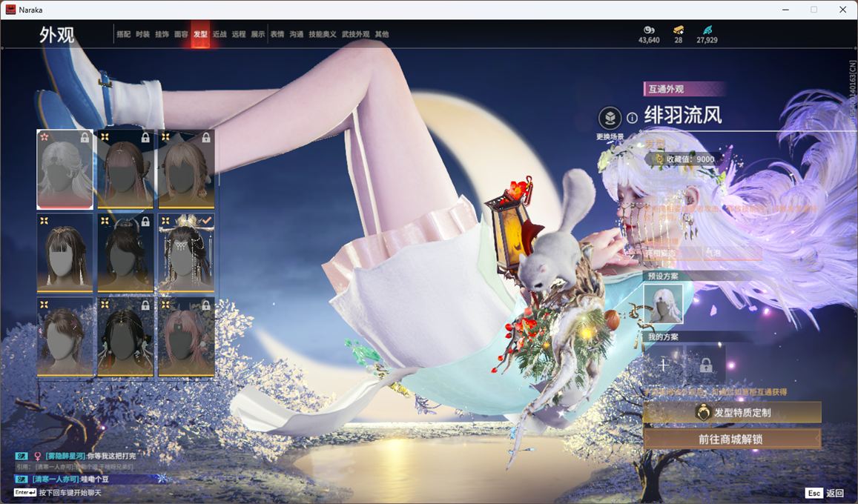
Task: Open the gold currency balance 28
Action: [678, 35]
